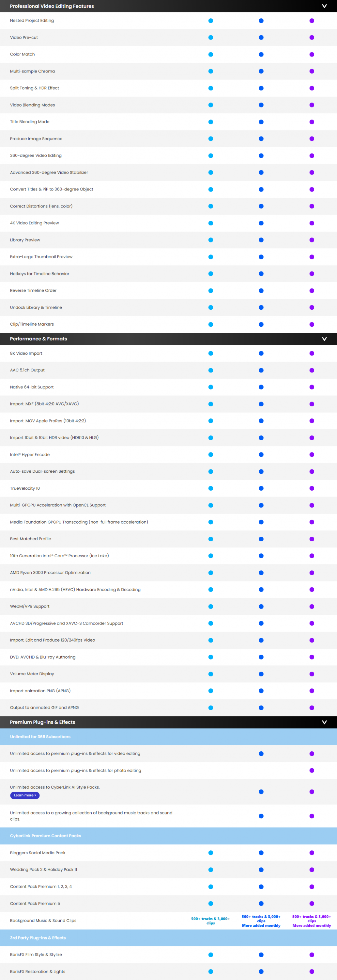Click the Clip/Timeline Markers feature label
This screenshot has width=337, height=980.
tap(32, 324)
